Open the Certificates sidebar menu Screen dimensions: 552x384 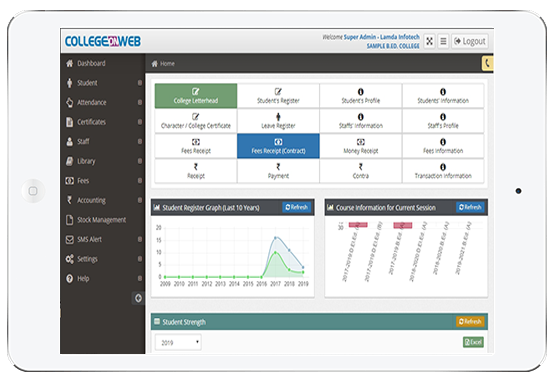click(x=102, y=122)
